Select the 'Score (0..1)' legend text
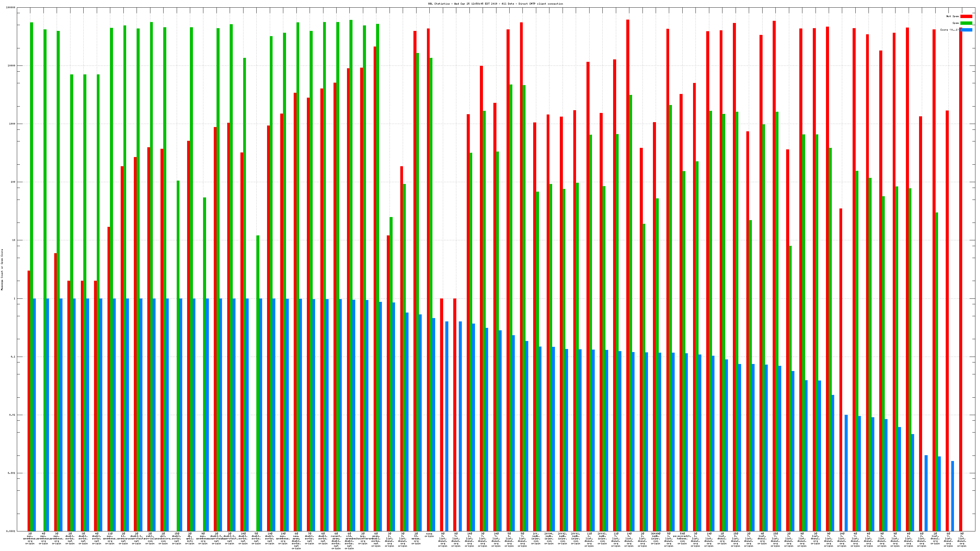This screenshot has width=980, height=551. point(949,30)
